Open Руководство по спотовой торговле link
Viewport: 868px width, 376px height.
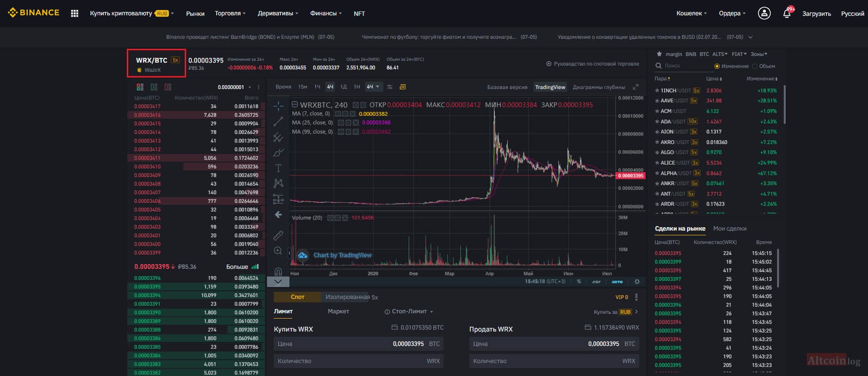[593, 64]
